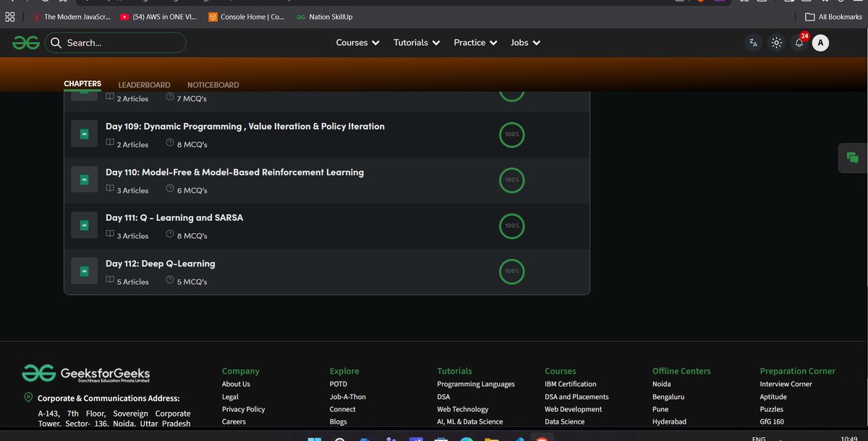Click book icon beside Day 109 2 Articles
Image resolution: width=868 pixels, height=441 pixels.
pos(110,144)
